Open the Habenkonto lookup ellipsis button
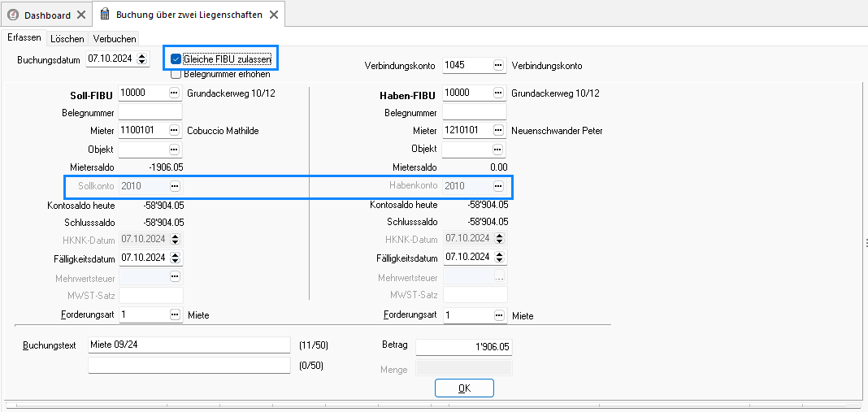868x412 pixels. [498, 185]
